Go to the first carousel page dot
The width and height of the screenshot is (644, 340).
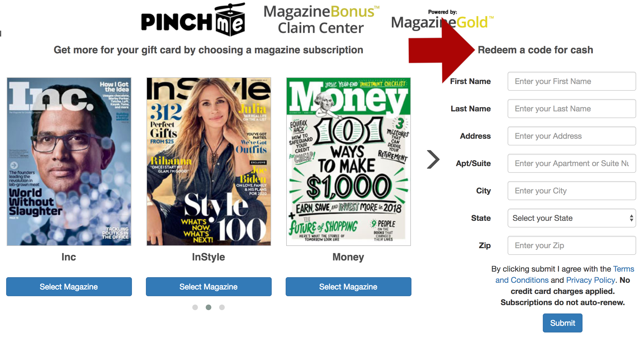tap(195, 307)
